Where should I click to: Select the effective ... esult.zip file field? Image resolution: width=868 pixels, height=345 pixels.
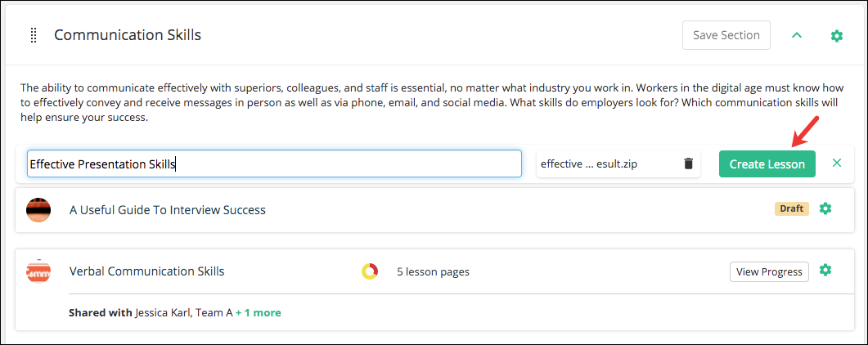pyautogui.click(x=618, y=164)
